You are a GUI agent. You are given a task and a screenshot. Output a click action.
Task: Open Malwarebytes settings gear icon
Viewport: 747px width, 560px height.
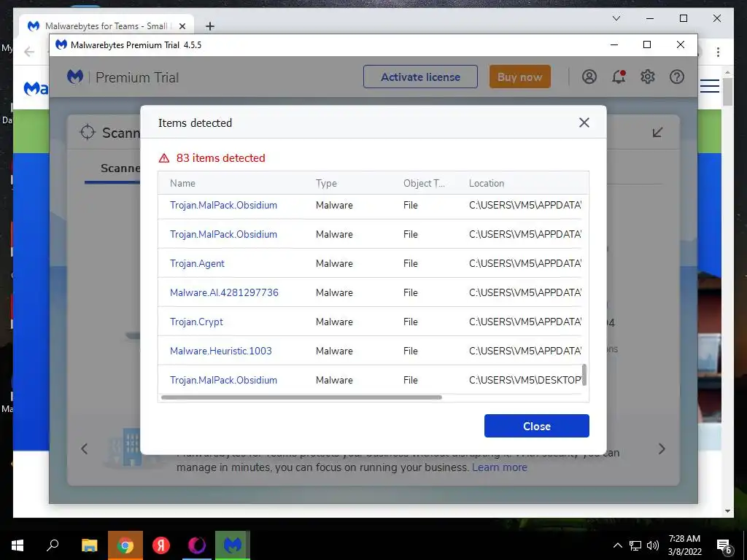click(x=648, y=77)
